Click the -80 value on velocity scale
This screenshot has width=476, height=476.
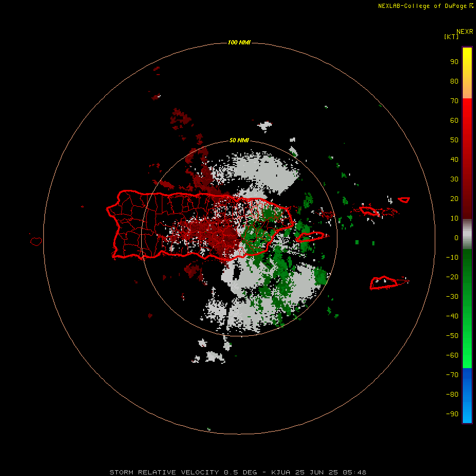[452, 395]
